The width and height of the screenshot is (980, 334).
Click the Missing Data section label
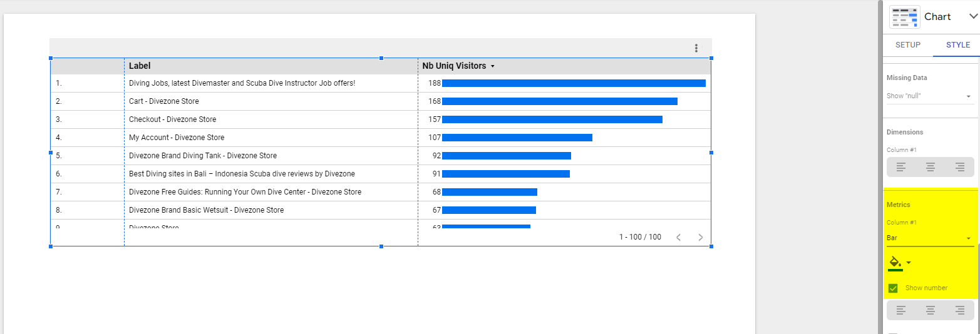point(907,78)
